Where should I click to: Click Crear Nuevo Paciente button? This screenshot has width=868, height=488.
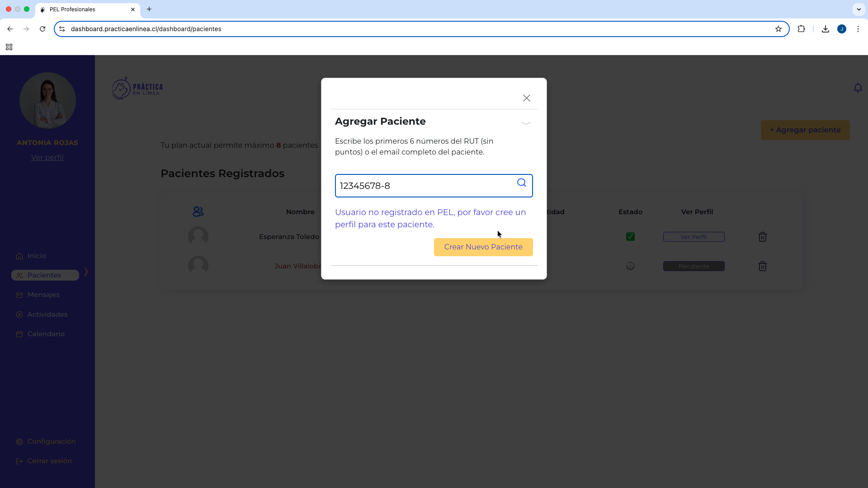click(483, 247)
